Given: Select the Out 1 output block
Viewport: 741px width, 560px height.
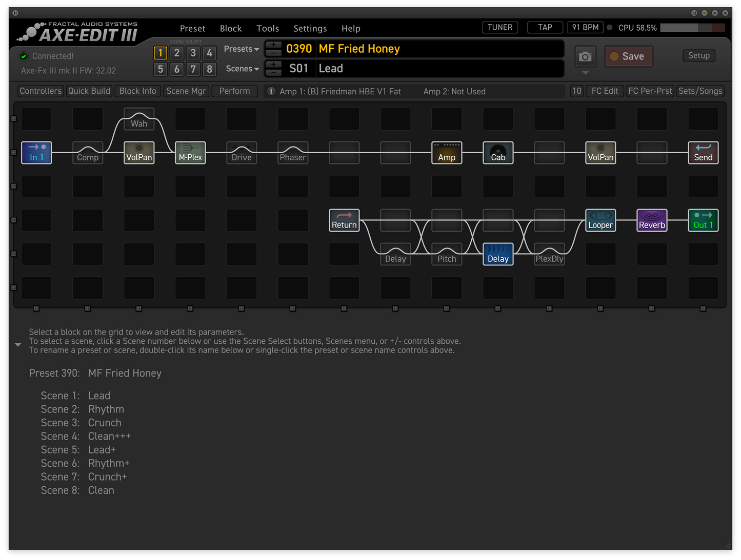Looking at the screenshot, I should pos(703,220).
